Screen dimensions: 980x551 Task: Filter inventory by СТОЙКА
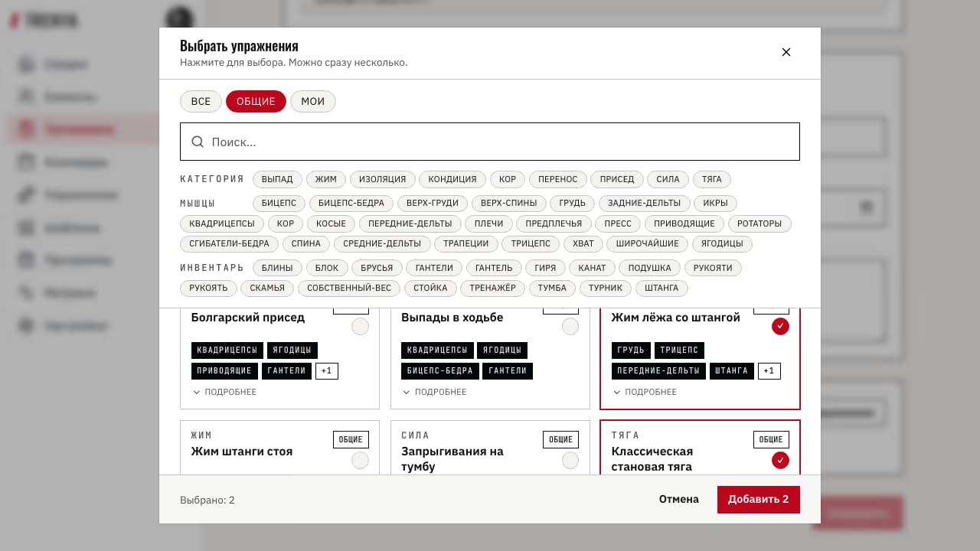point(430,289)
